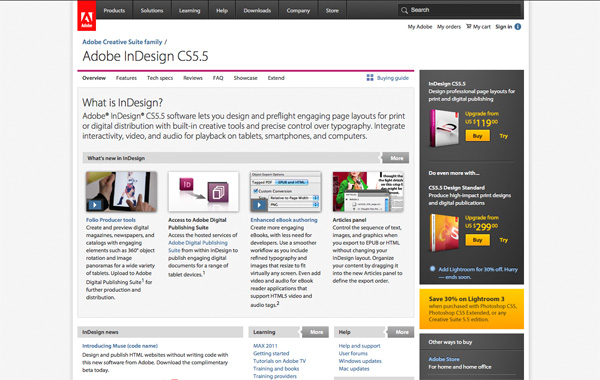Open the Learning menu
This screenshot has height=380, width=600.
189,10
